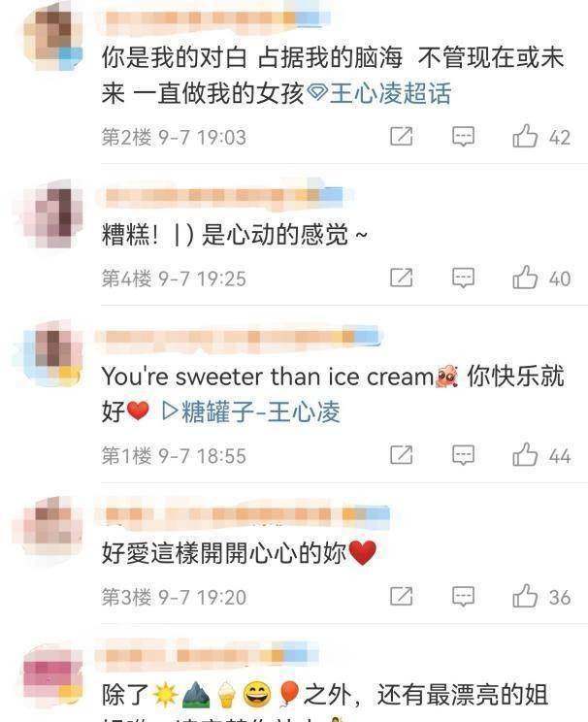Open the 王心凌超话 super topic link
The height and width of the screenshot is (722, 588).
379,93
